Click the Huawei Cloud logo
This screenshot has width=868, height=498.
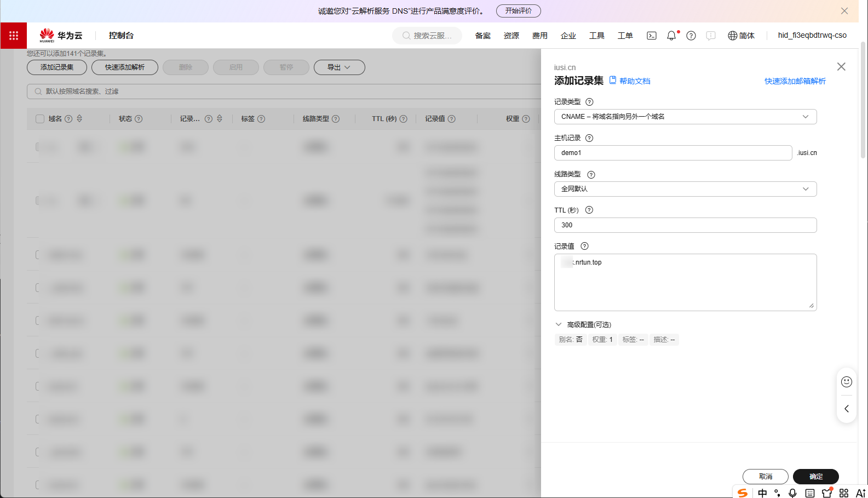tap(61, 36)
